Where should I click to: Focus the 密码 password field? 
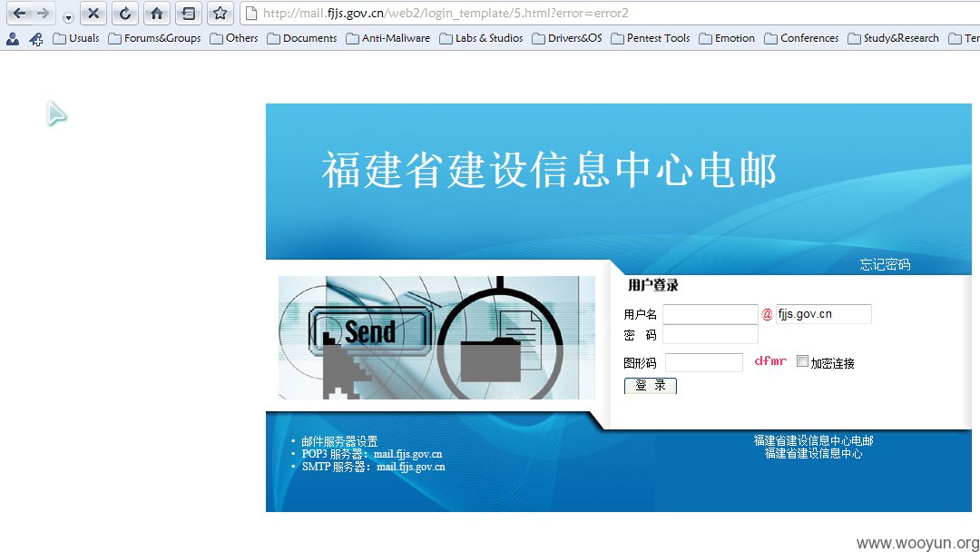[x=710, y=334]
